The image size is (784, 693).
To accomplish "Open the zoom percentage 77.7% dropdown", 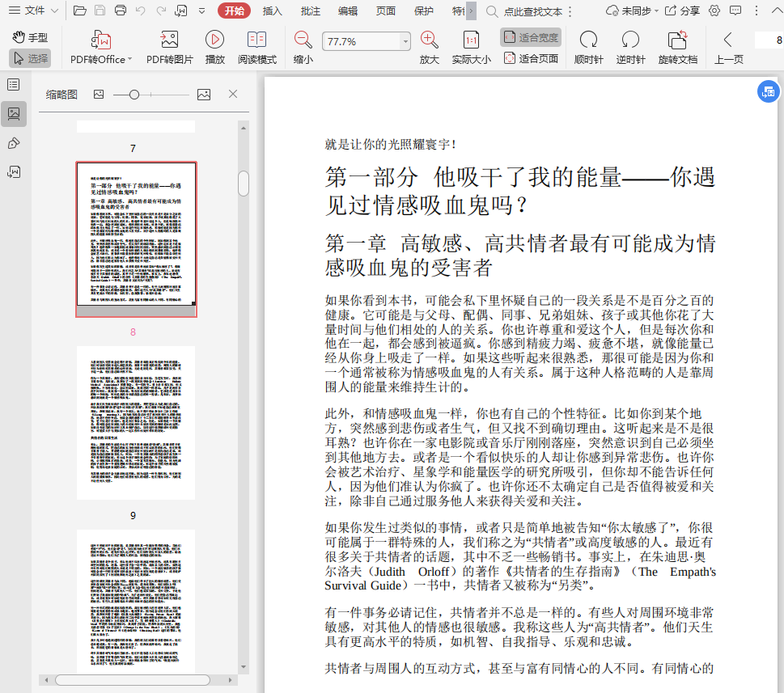I will [405, 41].
